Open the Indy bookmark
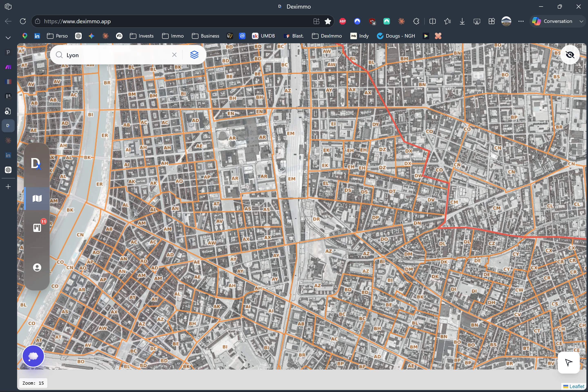The width and height of the screenshot is (588, 392). (x=360, y=36)
